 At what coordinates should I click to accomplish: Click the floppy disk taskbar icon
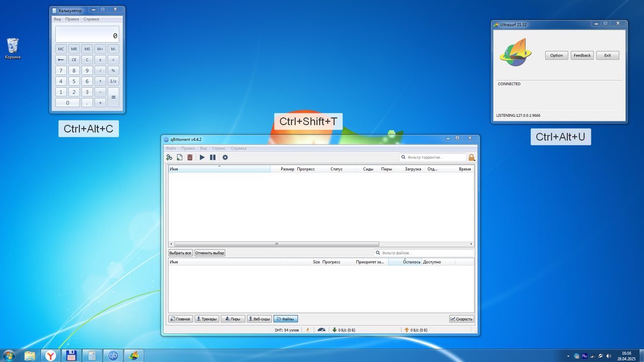[x=71, y=355]
